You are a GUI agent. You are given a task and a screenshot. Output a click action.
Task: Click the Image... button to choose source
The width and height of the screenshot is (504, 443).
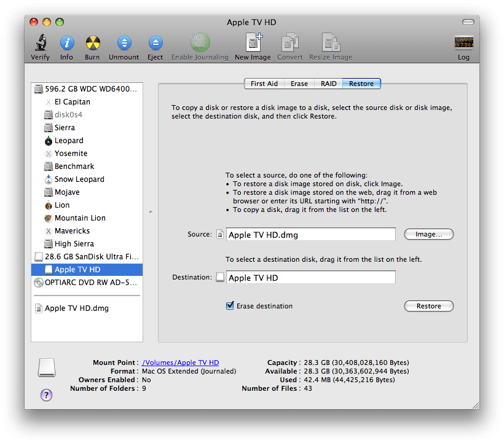tap(428, 234)
